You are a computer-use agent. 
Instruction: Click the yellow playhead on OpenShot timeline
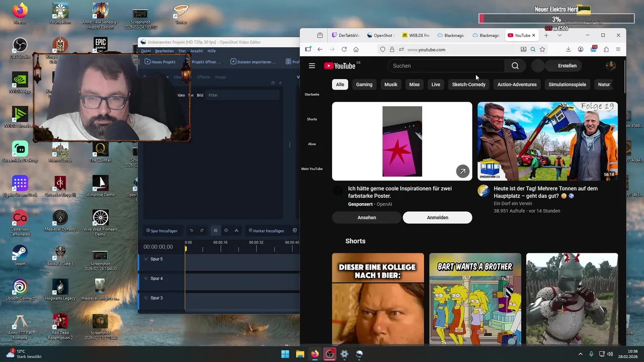[186, 248]
